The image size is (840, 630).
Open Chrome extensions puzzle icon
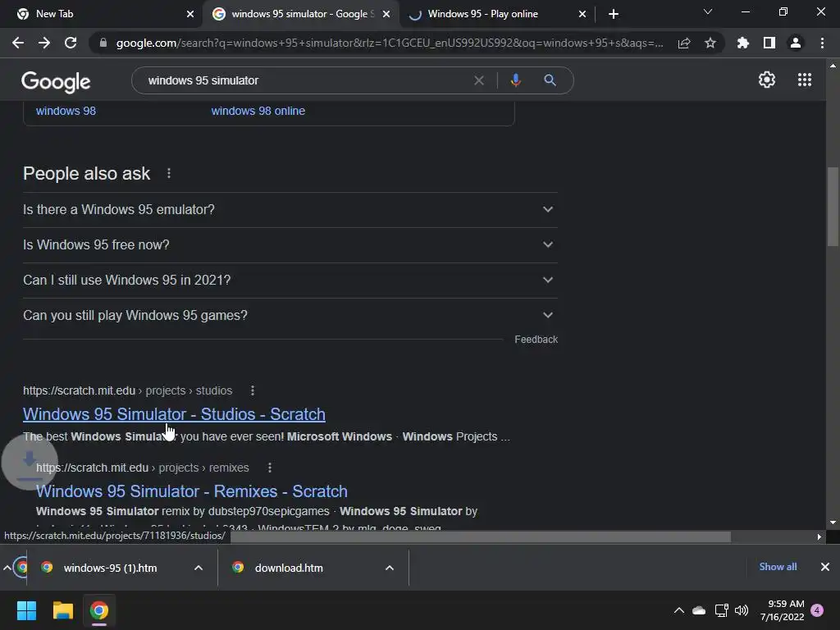[x=743, y=43]
